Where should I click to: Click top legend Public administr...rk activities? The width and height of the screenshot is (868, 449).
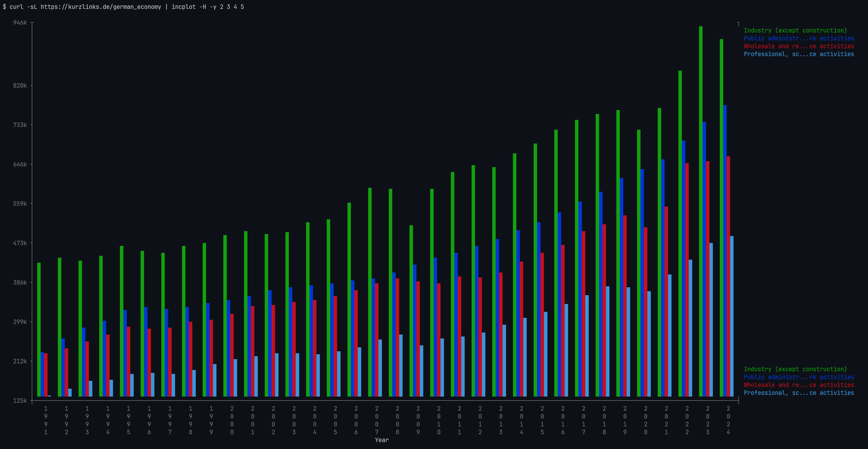click(799, 38)
